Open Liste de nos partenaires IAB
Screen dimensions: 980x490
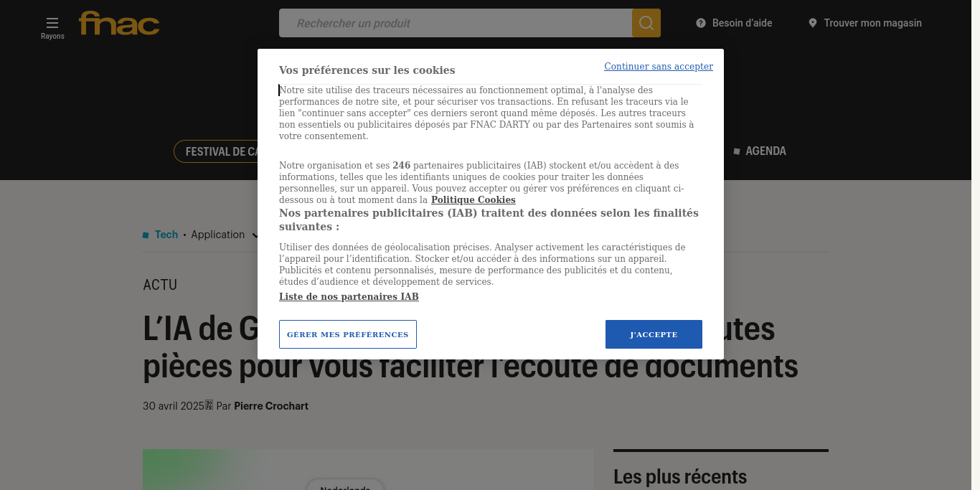coord(349,297)
